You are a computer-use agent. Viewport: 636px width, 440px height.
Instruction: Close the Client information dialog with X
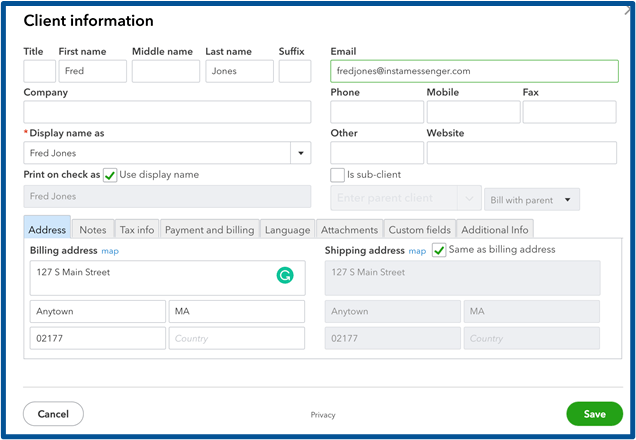click(628, 11)
